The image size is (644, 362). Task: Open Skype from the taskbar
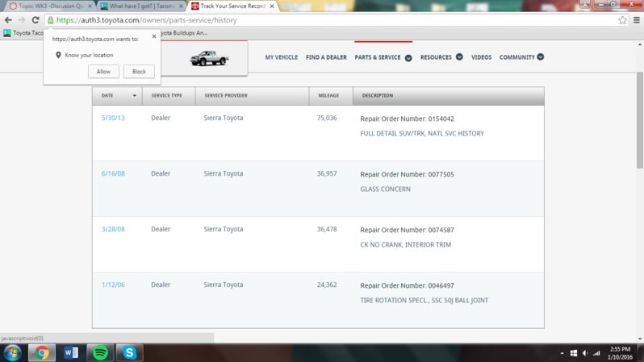point(129,353)
